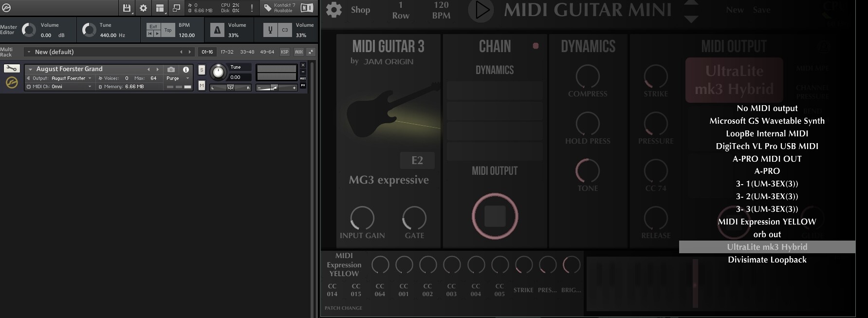This screenshot has height=318, width=868.
Task: Solo the August Foerster Grand instrument
Action: pos(202,70)
